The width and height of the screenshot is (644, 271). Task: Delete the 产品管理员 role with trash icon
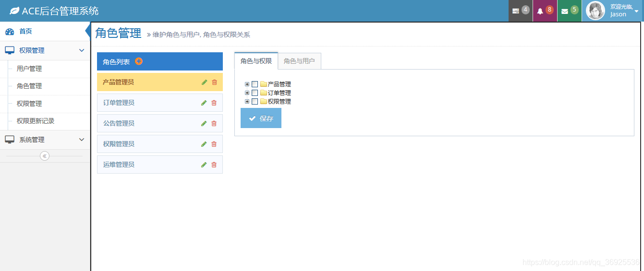[214, 82]
